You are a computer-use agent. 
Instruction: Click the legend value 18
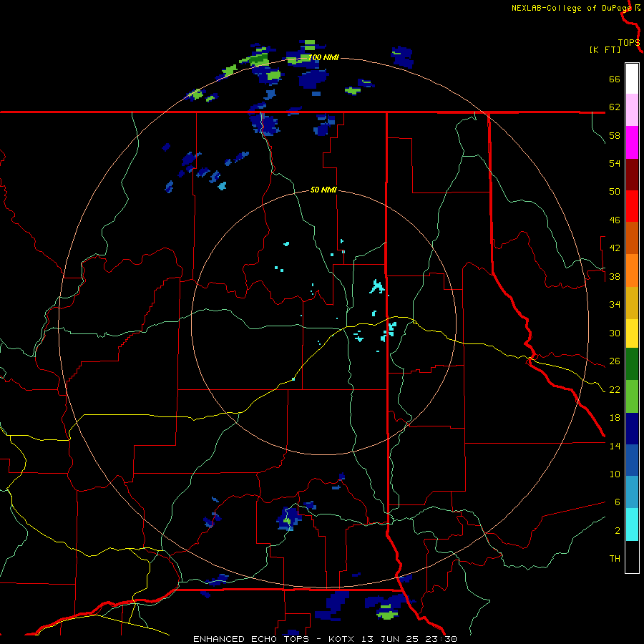(x=615, y=418)
